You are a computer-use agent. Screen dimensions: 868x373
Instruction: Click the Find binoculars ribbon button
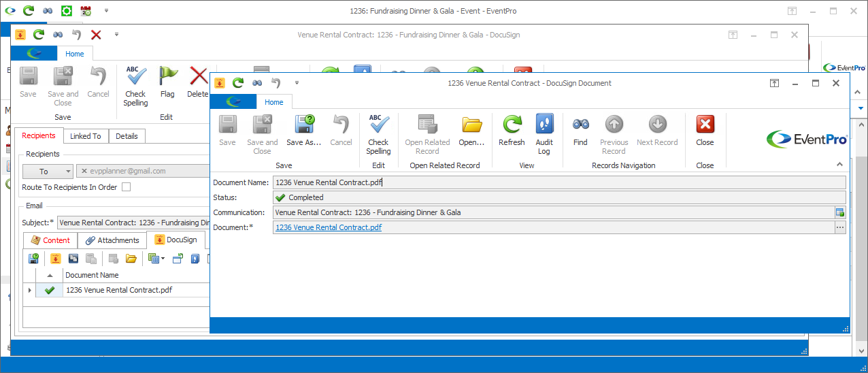[580, 131]
